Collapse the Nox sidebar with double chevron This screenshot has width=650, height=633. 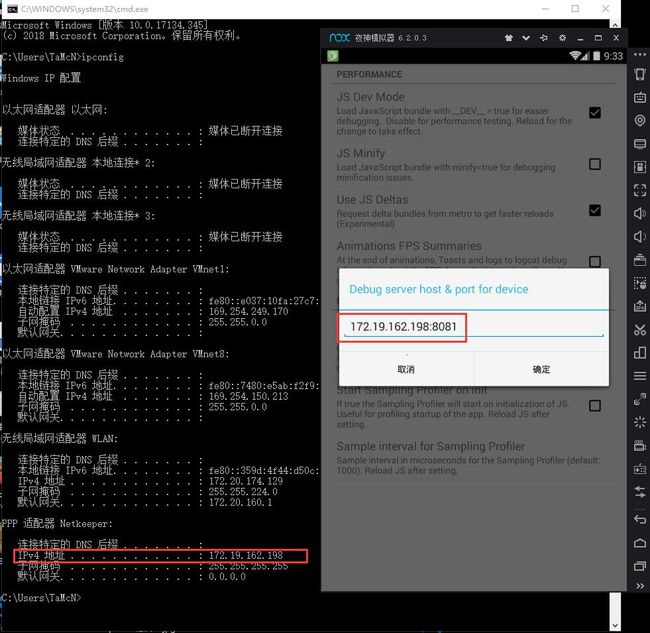[x=640, y=586]
